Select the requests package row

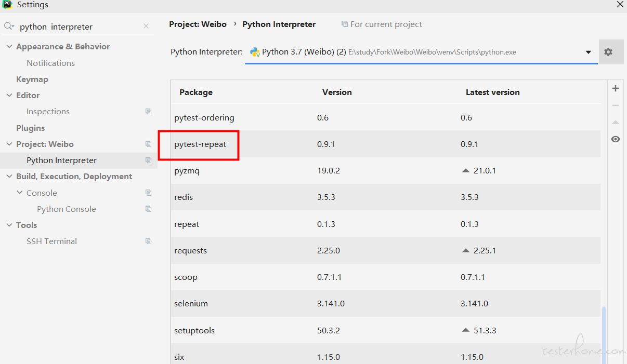[x=385, y=251]
